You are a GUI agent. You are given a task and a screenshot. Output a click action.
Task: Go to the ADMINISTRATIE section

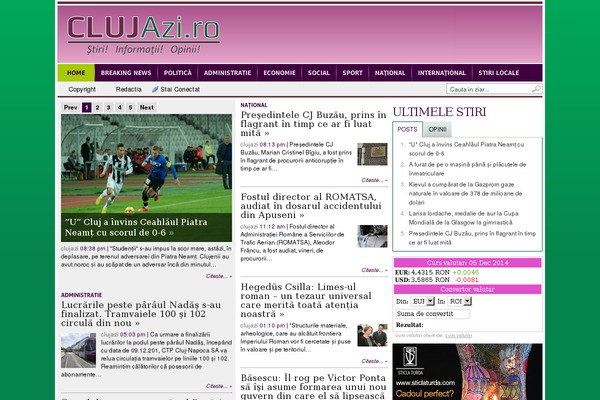[x=227, y=73]
